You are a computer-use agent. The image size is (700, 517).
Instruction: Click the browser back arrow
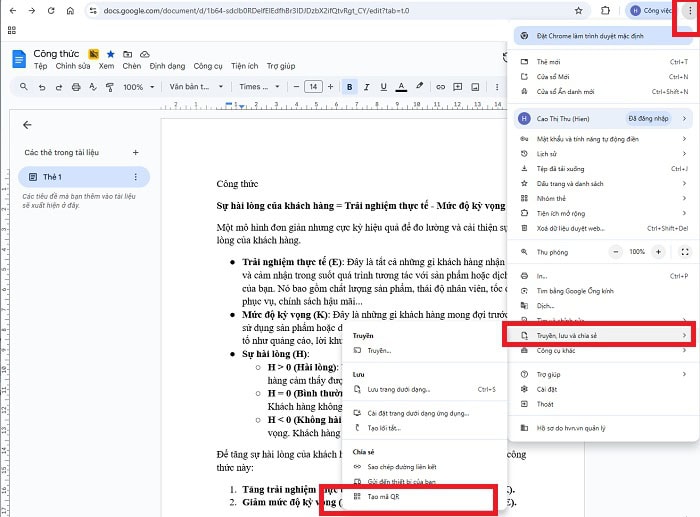click(x=13, y=11)
